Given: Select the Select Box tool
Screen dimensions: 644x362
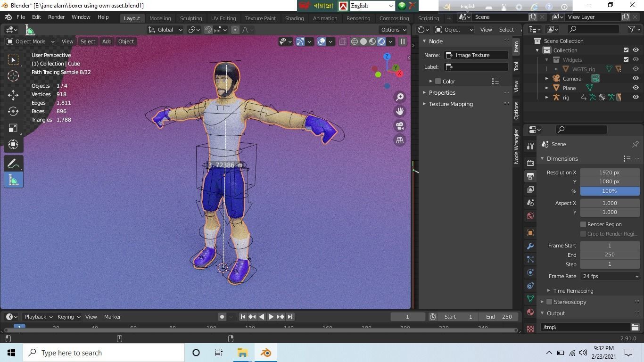Looking at the screenshot, I should (x=13, y=60).
